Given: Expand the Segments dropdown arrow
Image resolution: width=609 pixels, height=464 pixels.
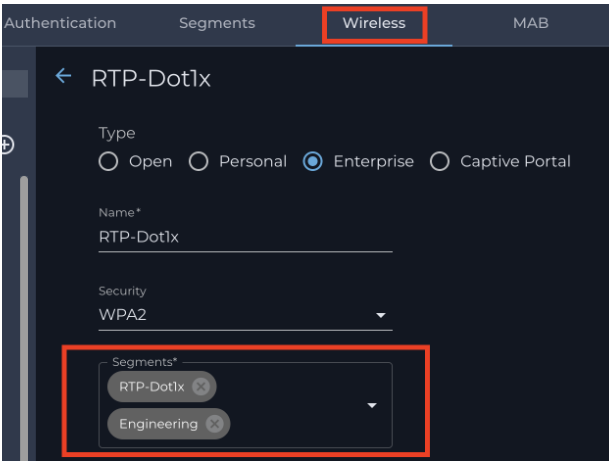Looking at the screenshot, I should (372, 405).
